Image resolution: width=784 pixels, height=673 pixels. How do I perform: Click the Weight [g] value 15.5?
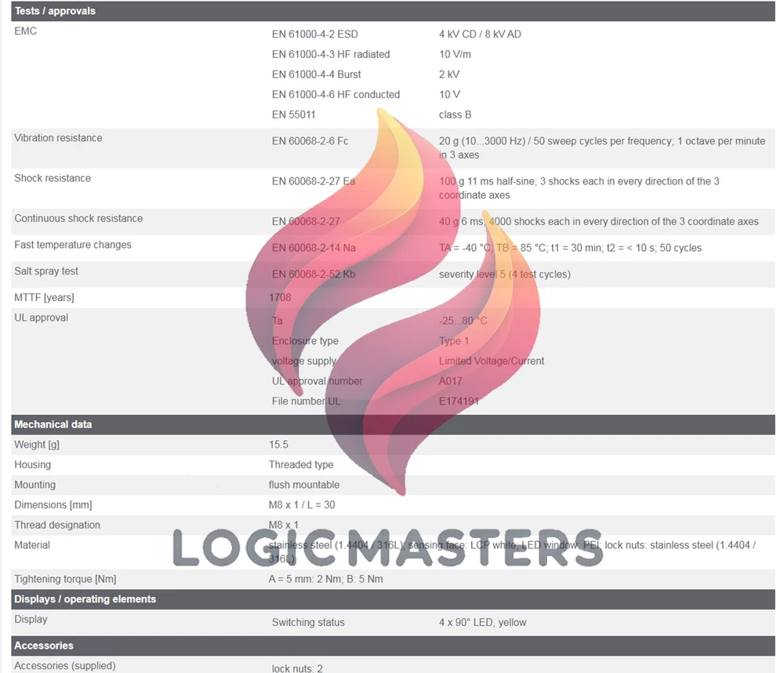click(278, 444)
